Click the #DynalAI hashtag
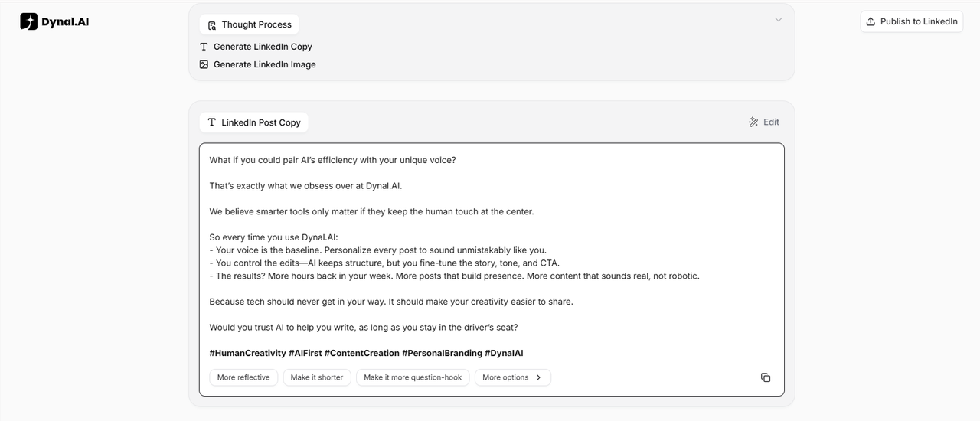 504,353
